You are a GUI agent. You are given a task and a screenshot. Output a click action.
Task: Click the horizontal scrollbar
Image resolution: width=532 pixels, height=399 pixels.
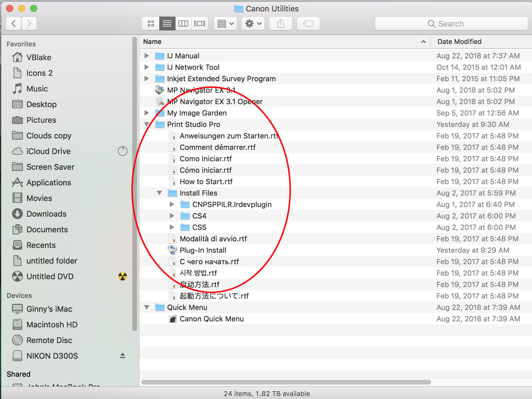[x=285, y=382]
